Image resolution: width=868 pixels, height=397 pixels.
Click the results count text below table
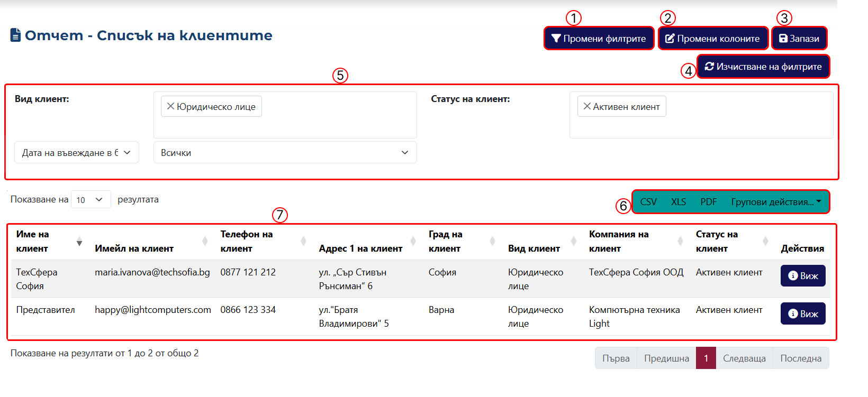click(x=105, y=353)
